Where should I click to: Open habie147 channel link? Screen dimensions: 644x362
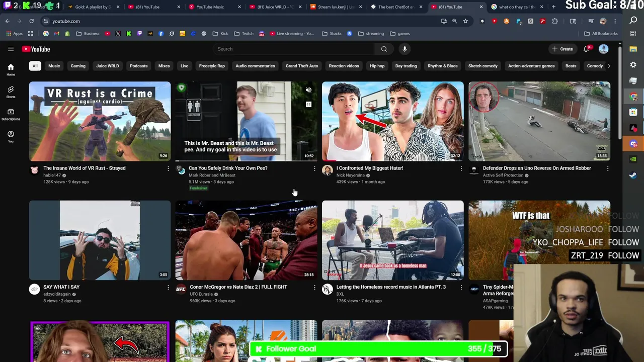[52, 175]
